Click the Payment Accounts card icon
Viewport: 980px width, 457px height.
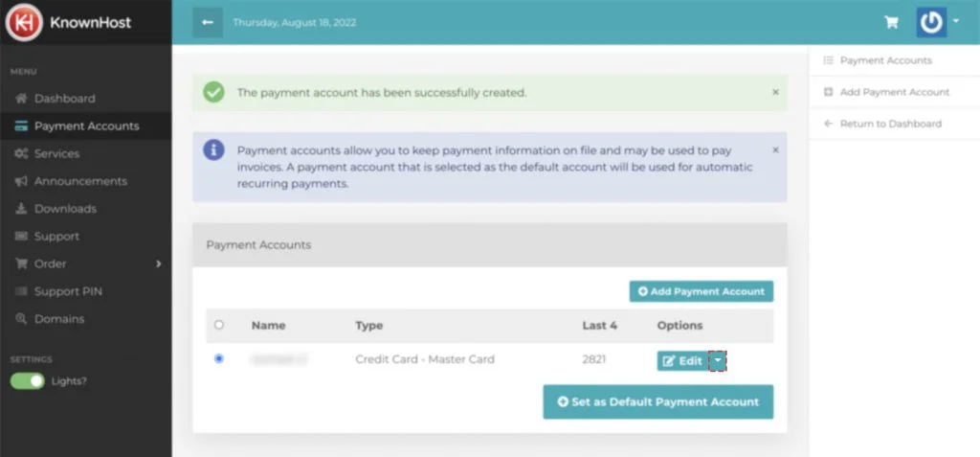pos(21,126)
